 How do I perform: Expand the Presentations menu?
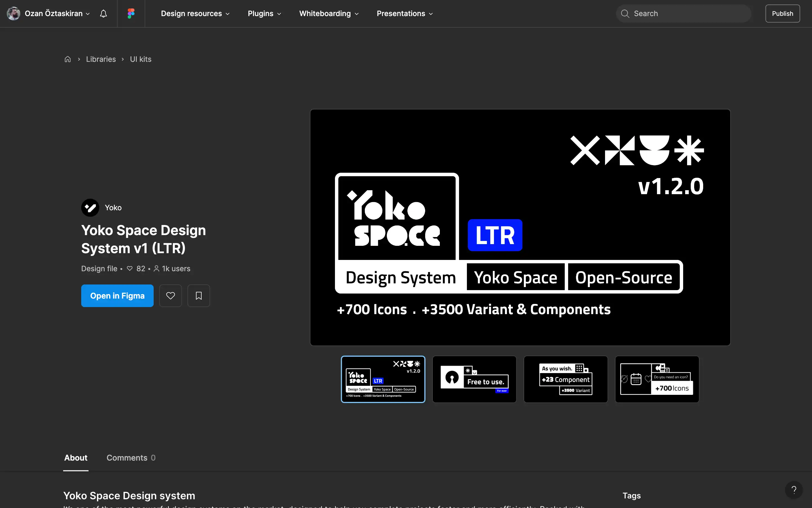405,14
